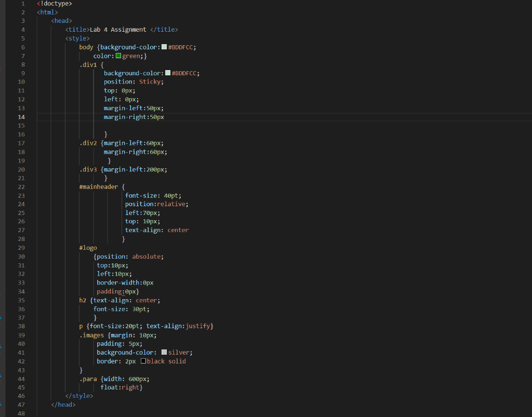Click the '.div2' selector
This screenshot has height=417, width=532.
(88, 143)
